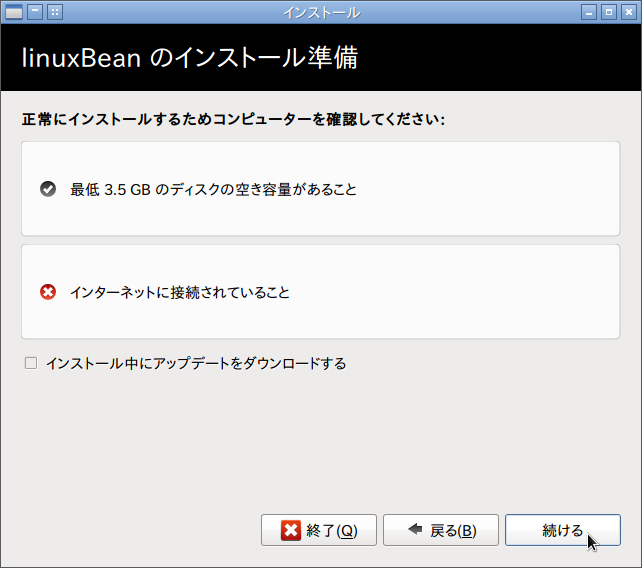Enable downloading updates during install checkbox
The image size is (642, 568).
pyautogui.click(x=31, y=363)
